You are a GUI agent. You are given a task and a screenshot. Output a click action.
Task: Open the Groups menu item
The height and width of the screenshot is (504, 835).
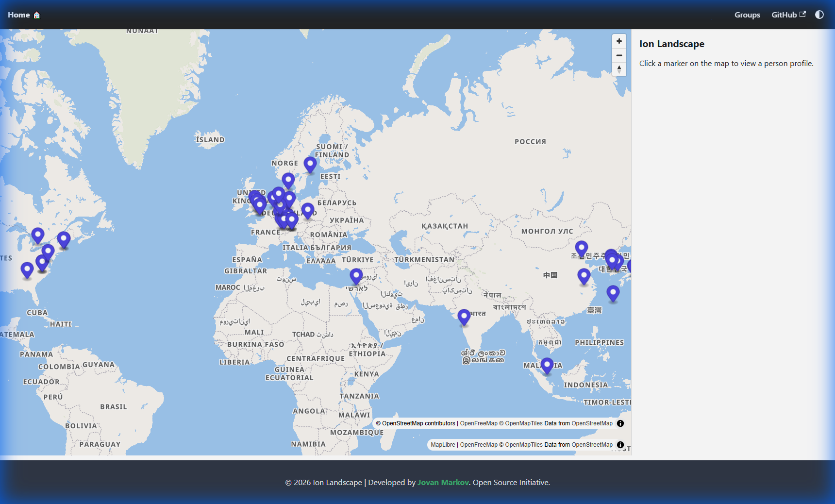[x=747, y=15]
